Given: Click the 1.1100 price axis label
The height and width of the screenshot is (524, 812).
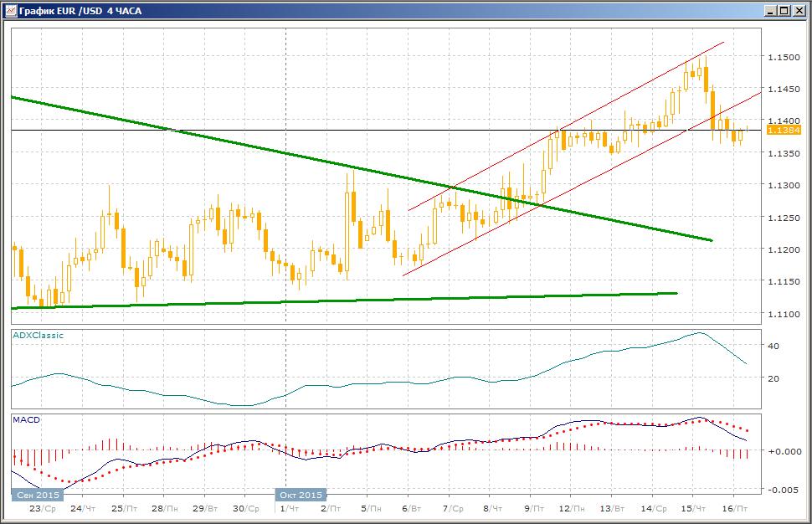Looking at the screenshot, I should tap(783, 314).
